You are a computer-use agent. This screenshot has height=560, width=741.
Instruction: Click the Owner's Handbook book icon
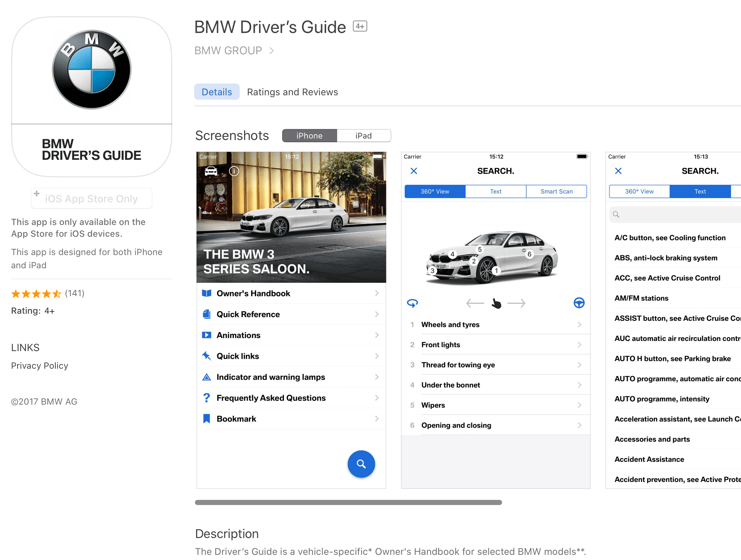[x=207, y=293]
